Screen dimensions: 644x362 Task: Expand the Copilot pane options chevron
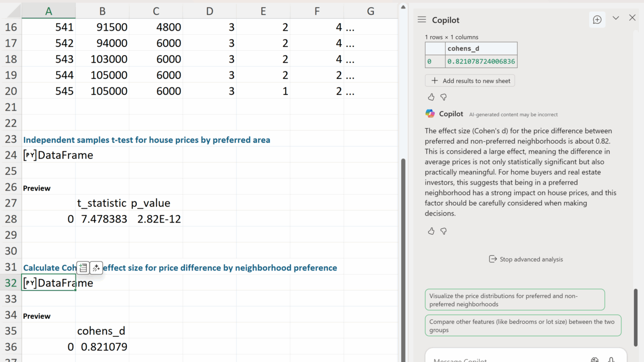615,18
